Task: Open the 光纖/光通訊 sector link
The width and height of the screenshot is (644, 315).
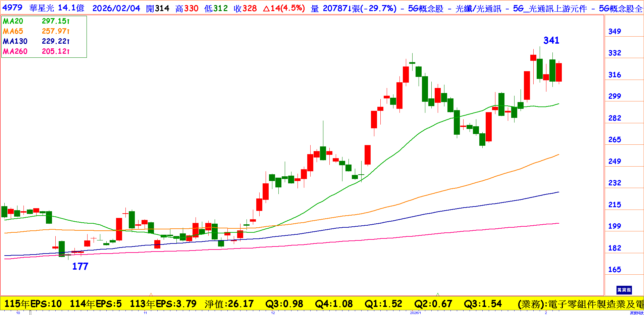Action: (x=478, y=8)
